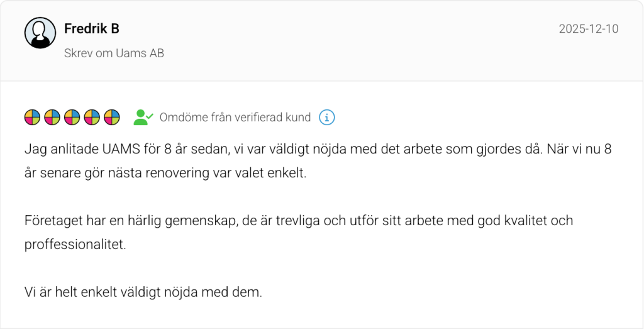The width and height of the screenshot is (644, 329).
Task: Open reviewer name Fredrik B
Action: [92, 28]
